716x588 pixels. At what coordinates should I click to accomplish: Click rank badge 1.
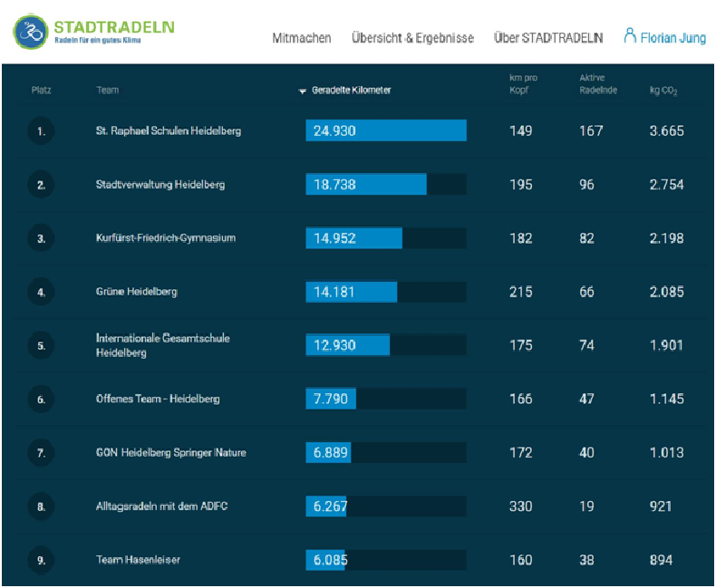[41, 131]
